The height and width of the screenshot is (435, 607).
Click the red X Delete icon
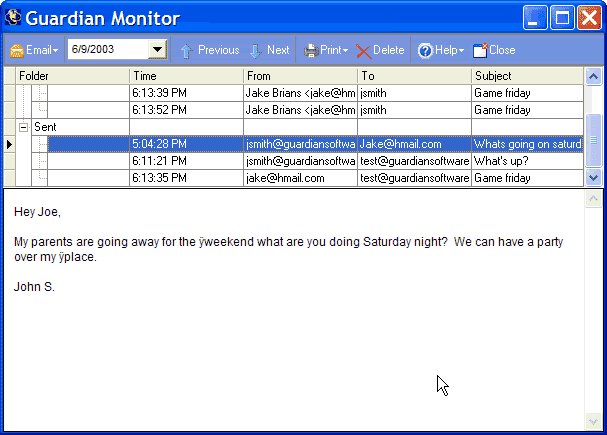point(363,51)
